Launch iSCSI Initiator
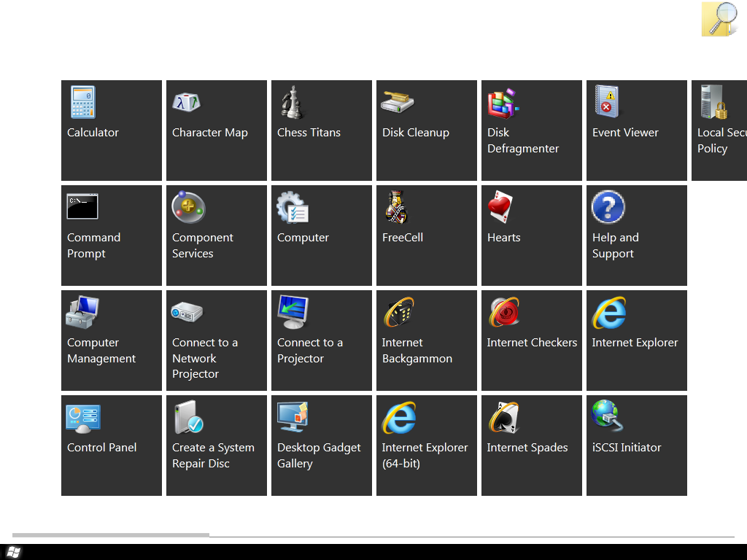 636,445
